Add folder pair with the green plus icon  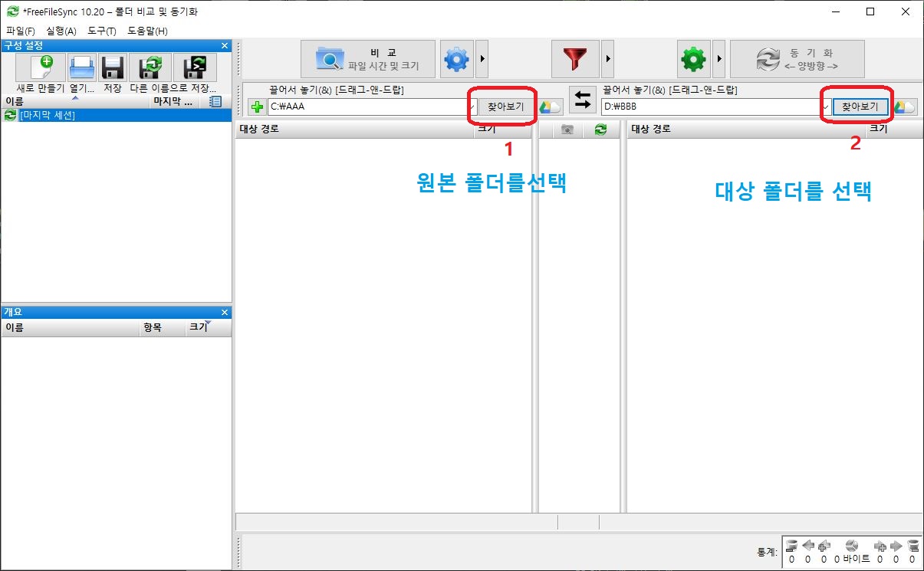(x=257, y=107)
